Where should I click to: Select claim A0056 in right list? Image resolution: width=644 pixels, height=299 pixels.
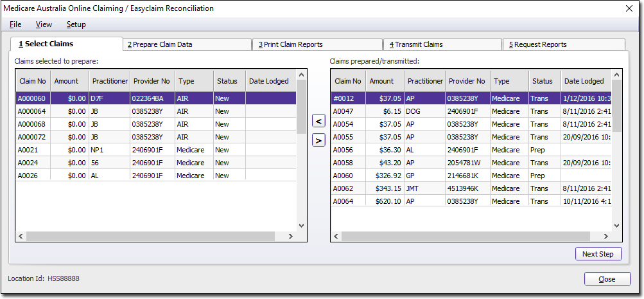click(x=471, y=150)
